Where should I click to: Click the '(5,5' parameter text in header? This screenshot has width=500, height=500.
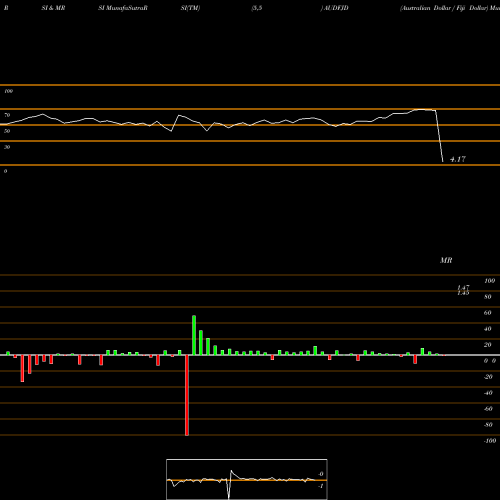pyautogui.click(x=257, y=8)
